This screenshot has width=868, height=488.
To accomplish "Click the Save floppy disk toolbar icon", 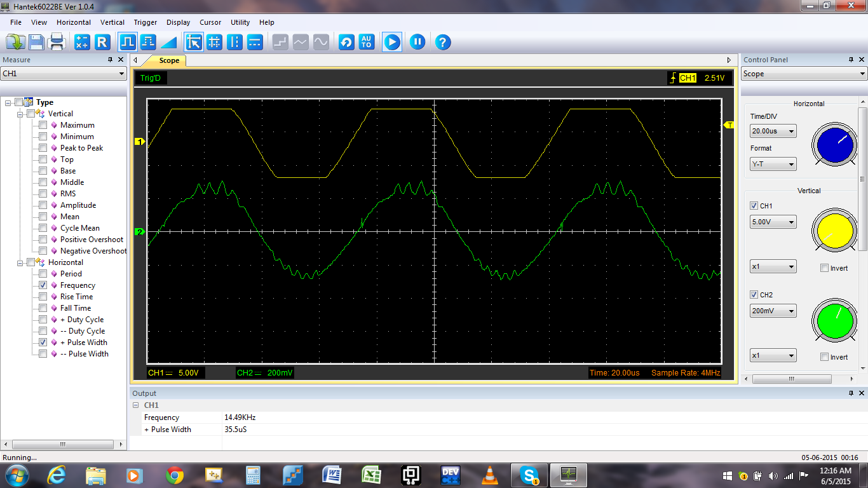I will [36, 43].
